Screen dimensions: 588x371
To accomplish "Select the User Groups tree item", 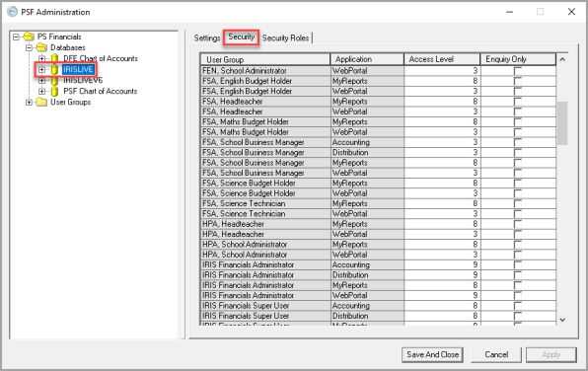I will [70, 102].
